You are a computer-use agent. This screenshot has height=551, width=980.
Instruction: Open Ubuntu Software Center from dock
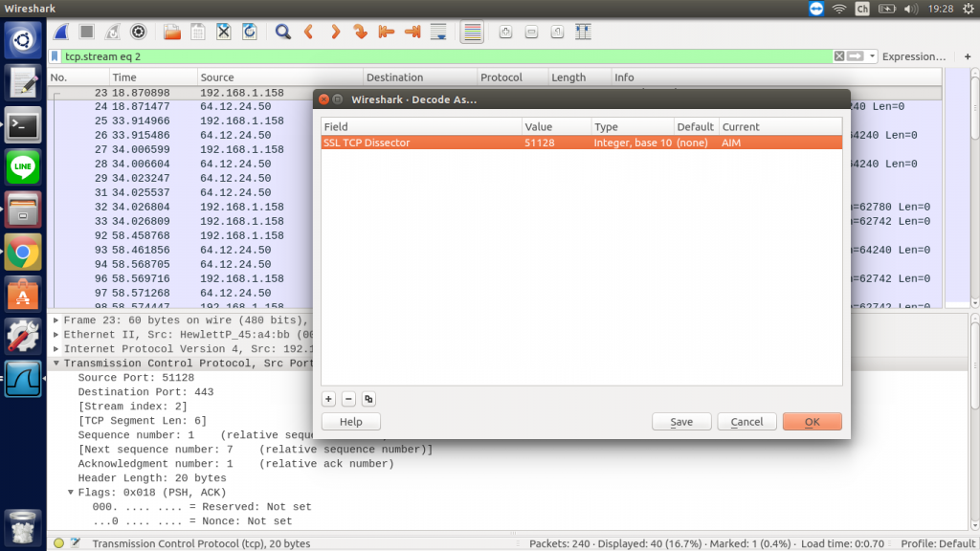(23, 295)
